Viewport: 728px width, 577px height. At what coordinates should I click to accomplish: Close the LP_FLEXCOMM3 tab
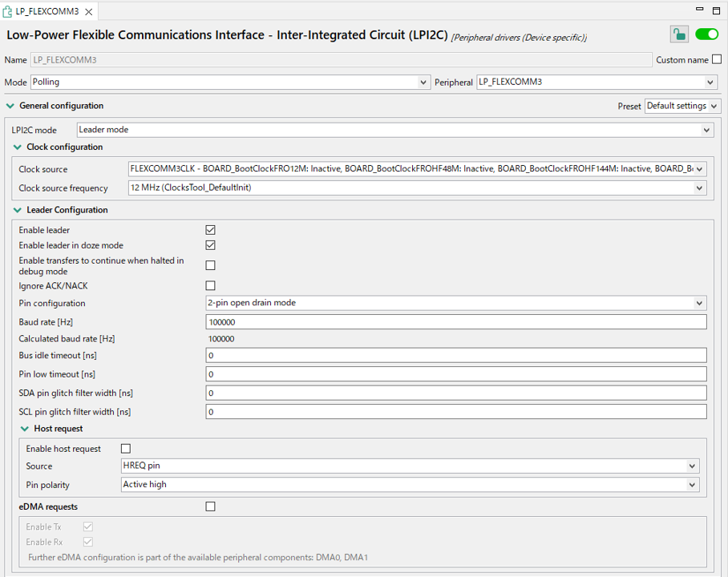click(x=88, y=12)
